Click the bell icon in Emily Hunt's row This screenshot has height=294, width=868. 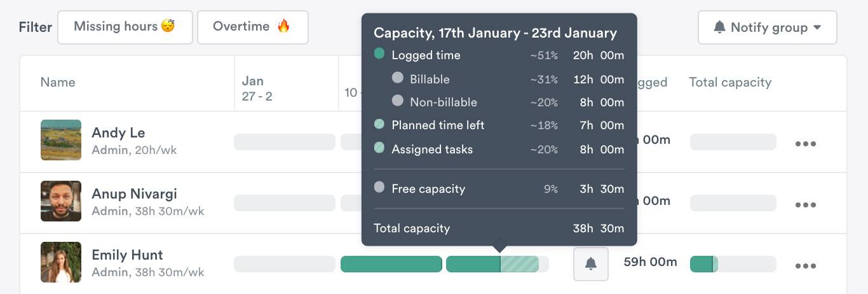pos(591,263)
